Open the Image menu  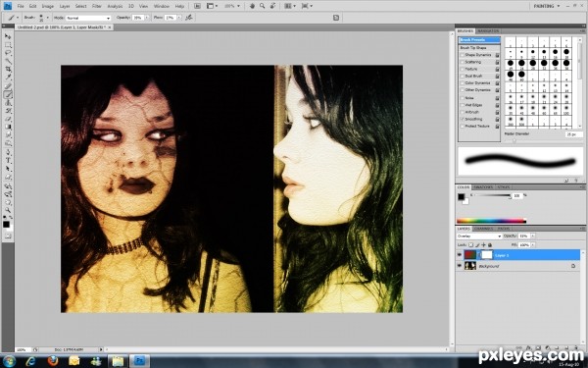tap(48, 7)
